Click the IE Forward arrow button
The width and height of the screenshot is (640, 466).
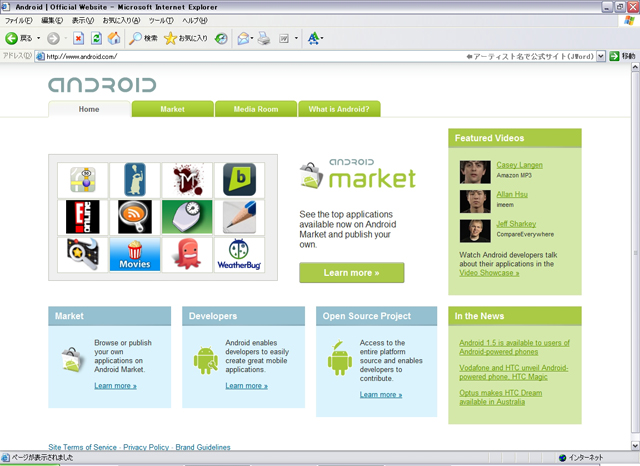53,38
